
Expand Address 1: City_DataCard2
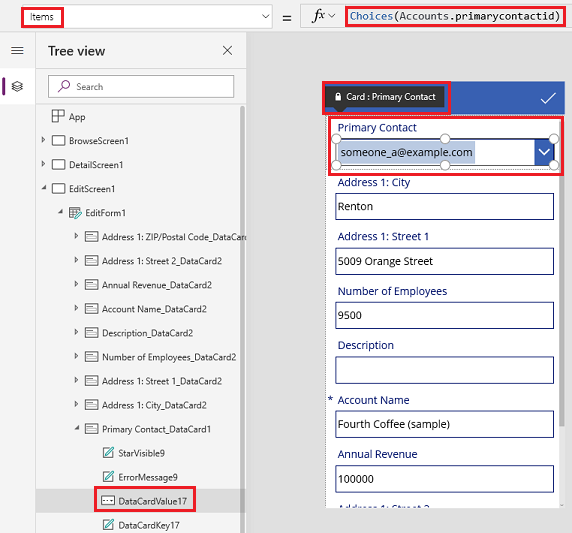(x=76, y=404)
